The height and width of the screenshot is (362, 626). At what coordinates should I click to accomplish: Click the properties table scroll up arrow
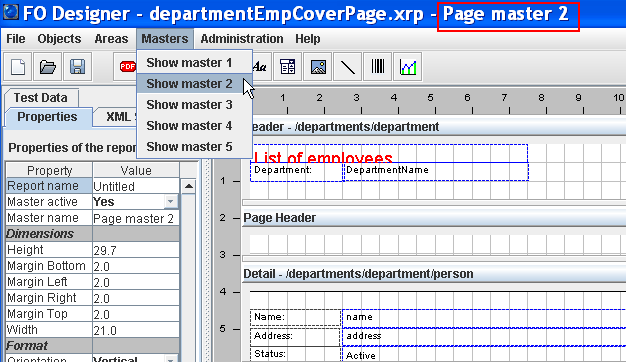coord(188,186)
